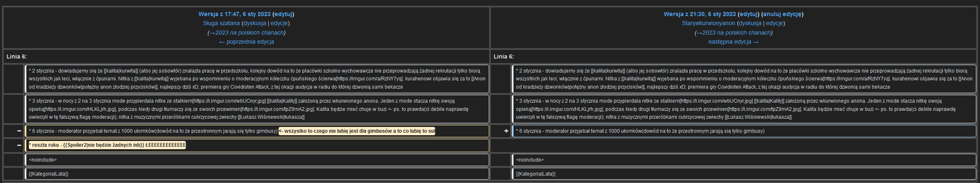View Starywkurwionyanon's edycje list
The width and height of the screenshot is (980, 183).
(x=774, y=23)
